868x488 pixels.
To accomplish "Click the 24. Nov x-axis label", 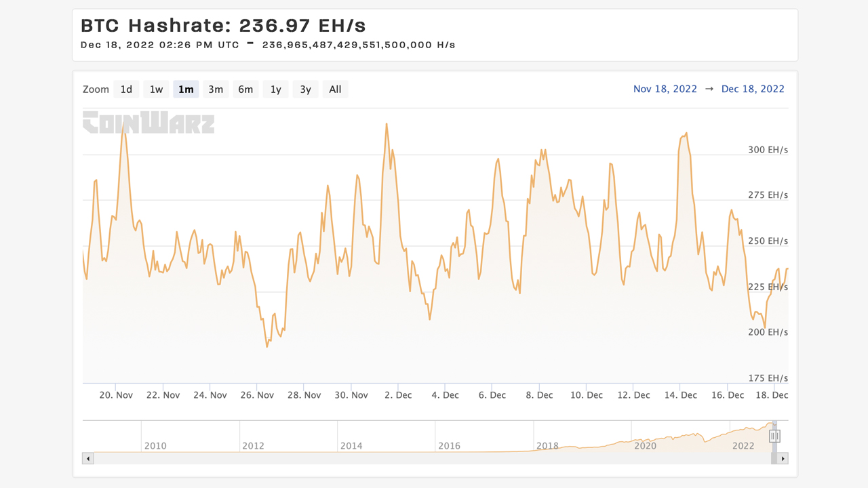I will click(210, 395).
